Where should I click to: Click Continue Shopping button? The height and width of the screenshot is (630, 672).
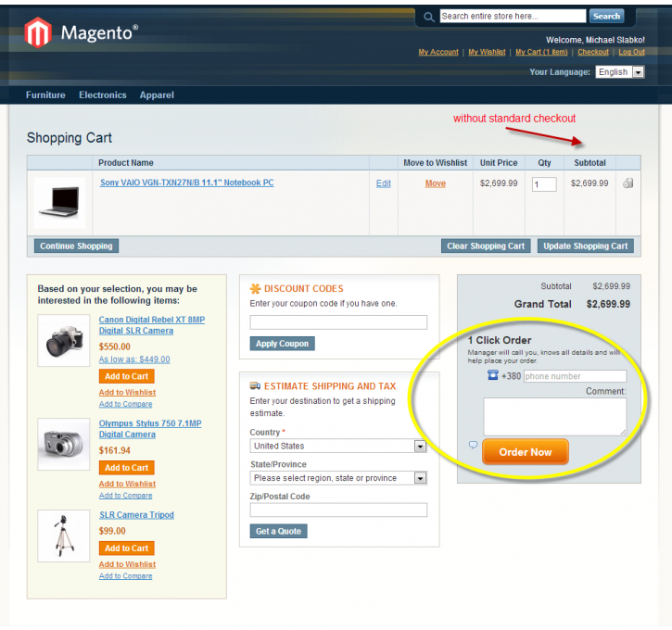pos(76,246)
